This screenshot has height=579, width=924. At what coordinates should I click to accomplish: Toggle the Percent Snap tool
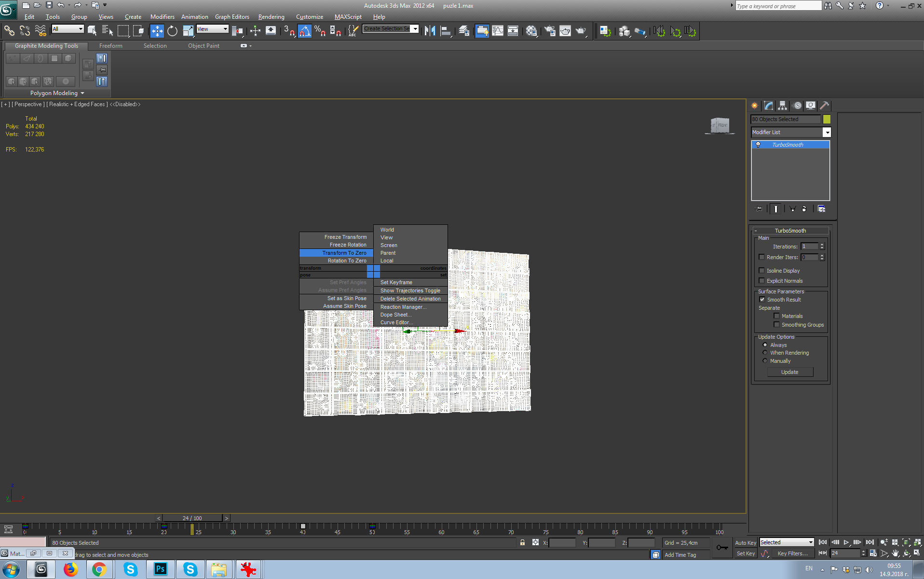(x=320, y=31)
